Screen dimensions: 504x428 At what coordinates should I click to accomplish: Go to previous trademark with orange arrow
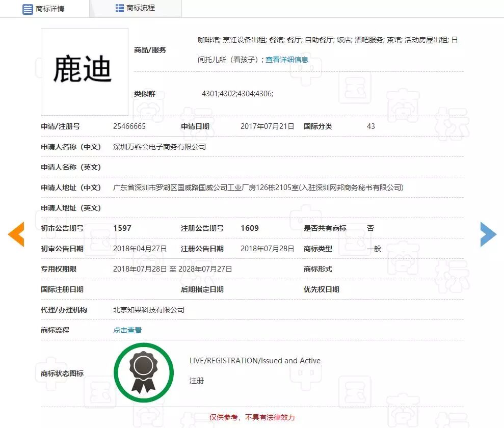16,234
